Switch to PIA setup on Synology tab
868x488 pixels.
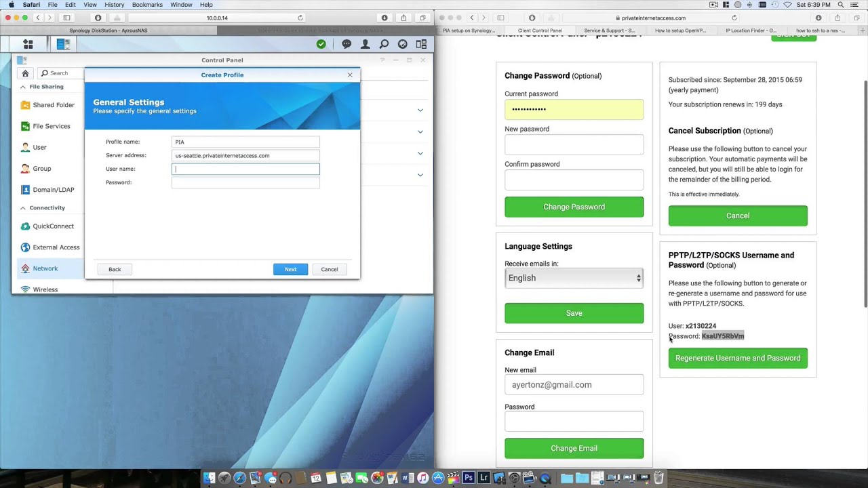469,30
